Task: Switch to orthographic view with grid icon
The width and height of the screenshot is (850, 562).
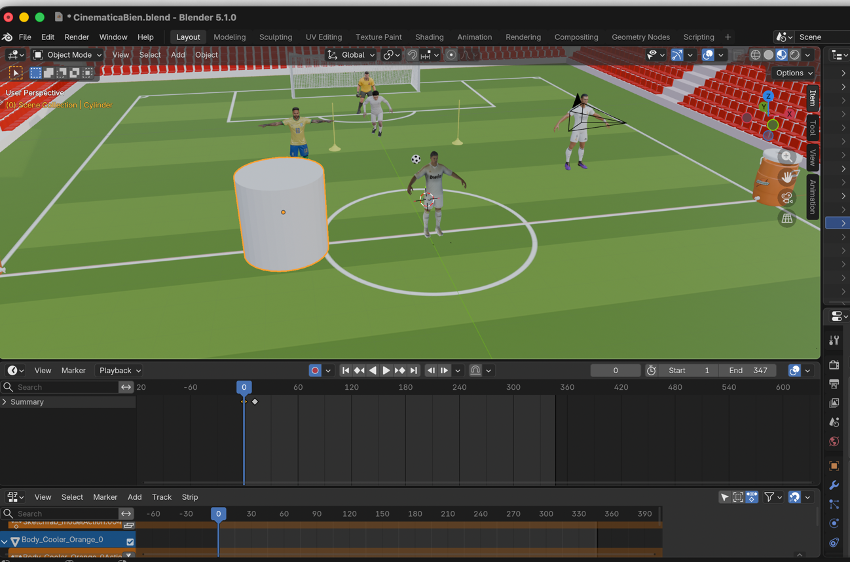Action: pyautogui.click(x=787, y=217)
